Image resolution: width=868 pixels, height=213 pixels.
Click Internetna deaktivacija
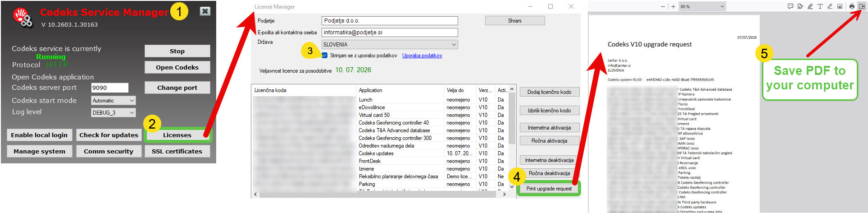549,160
